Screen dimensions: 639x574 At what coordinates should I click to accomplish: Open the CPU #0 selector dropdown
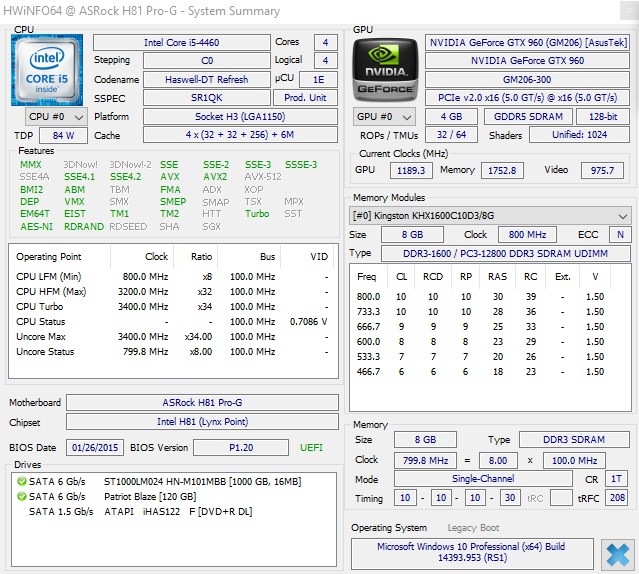tap(56, 117)
